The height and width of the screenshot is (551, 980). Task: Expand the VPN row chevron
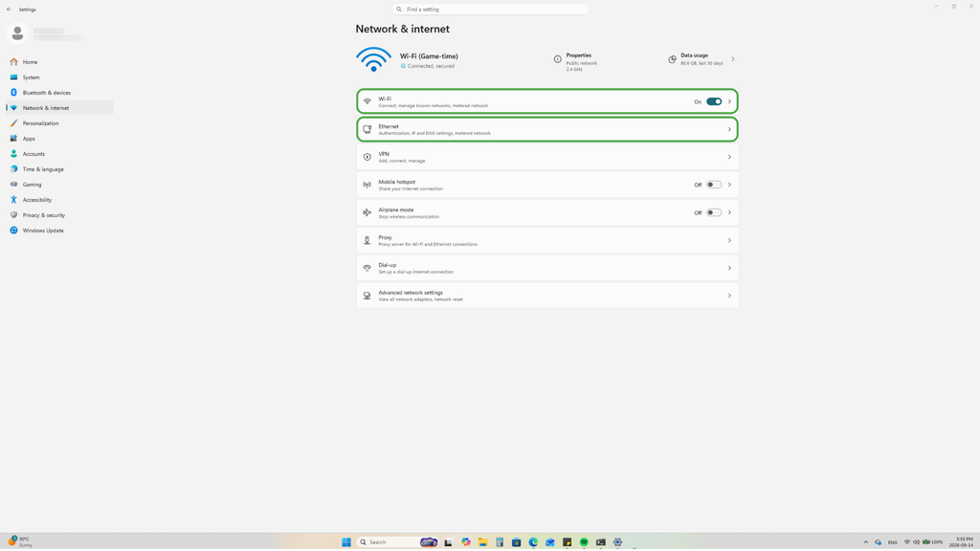(x=729, y=158)
